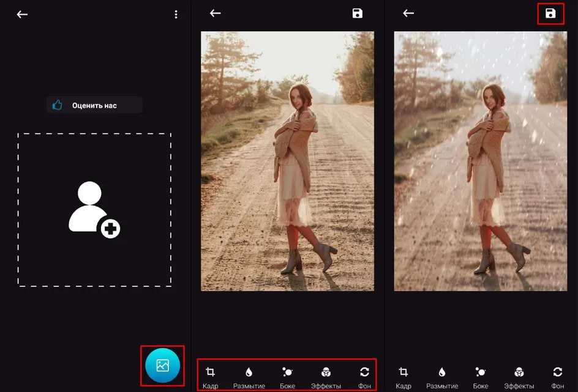The image size is (578, 392).
Task: Save image with highlighted floppy icon, right screen
Action: pyautogui.click(x=550, y=13)
